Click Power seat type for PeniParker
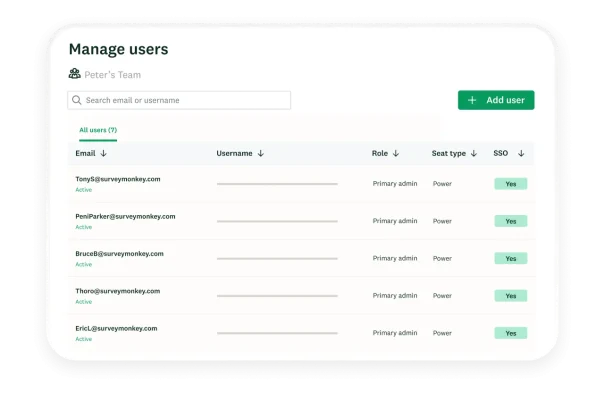604x400 pixels. click(442, 221)
